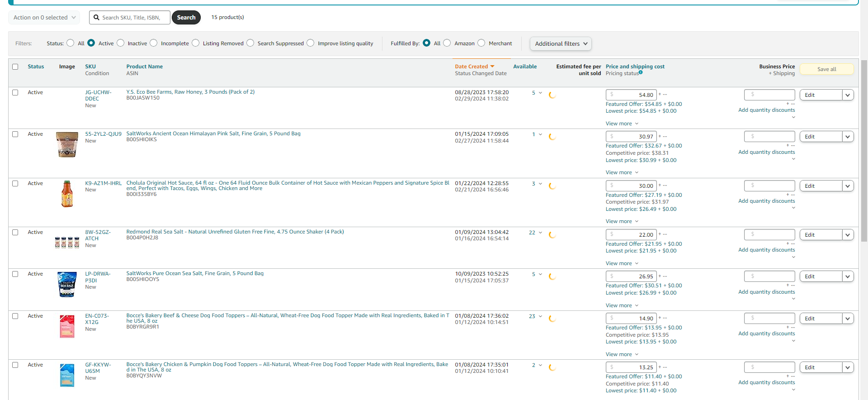Open the Bocce's Beef & Cheese topper thumbnail
The height and width of the screenshot is (400, 868).
click(x=67, y=326)
